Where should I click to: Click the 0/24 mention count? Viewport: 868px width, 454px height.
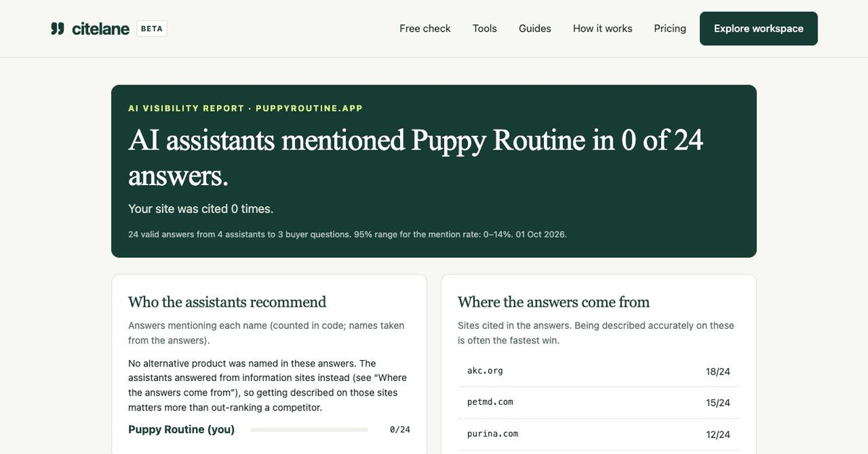coord(400,429)
